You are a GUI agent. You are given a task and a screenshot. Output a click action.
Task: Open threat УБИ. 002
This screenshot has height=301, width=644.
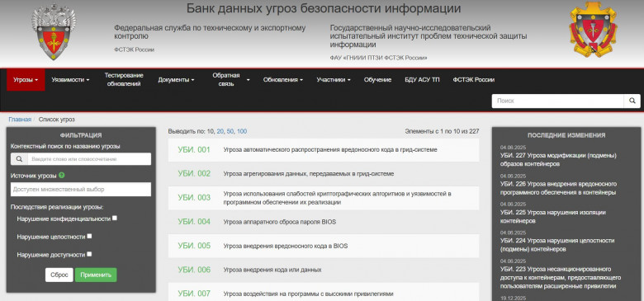point(323,174)
